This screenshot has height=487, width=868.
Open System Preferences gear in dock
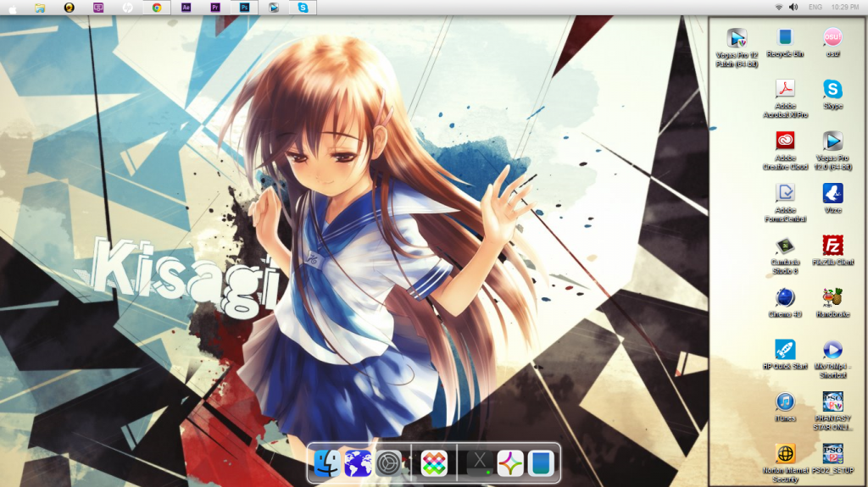[x=388, y=462]
